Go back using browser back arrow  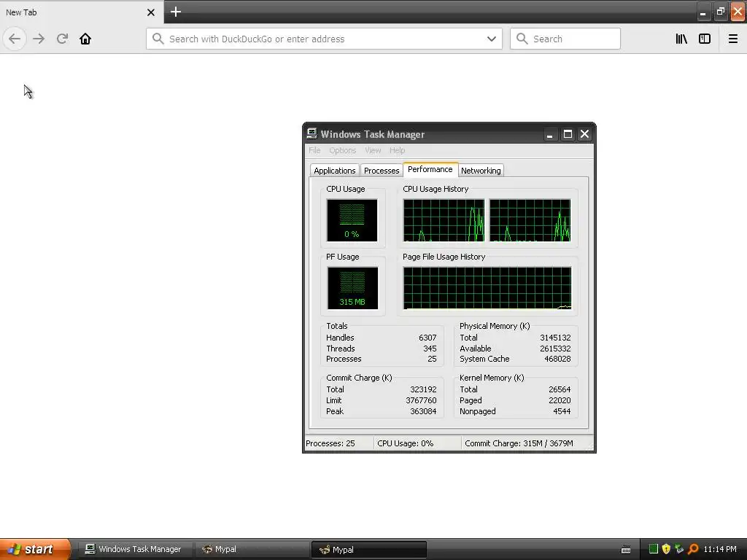click(15, 39)
